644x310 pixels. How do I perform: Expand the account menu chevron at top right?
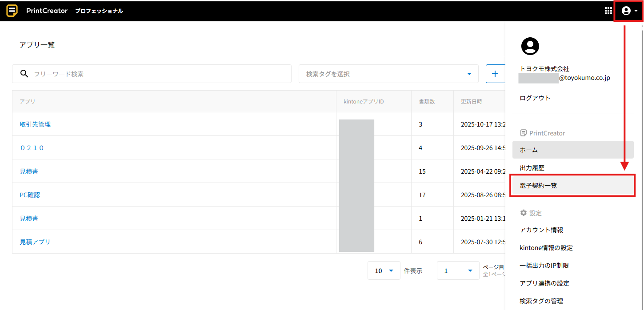point(636,10)
